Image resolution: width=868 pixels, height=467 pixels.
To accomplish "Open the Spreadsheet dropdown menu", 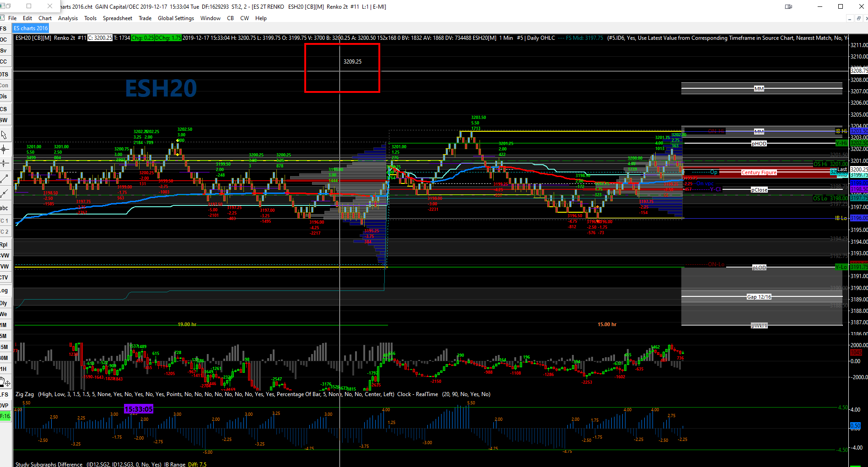I will [117, 18].
